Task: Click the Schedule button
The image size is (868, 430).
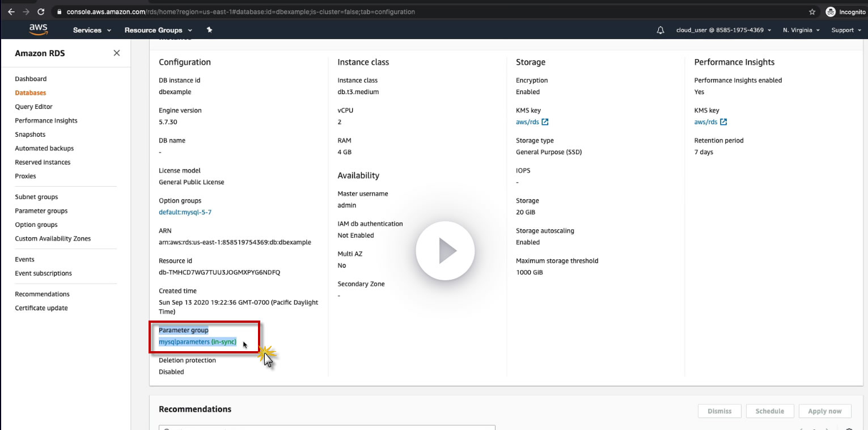Action: point(769,411)
